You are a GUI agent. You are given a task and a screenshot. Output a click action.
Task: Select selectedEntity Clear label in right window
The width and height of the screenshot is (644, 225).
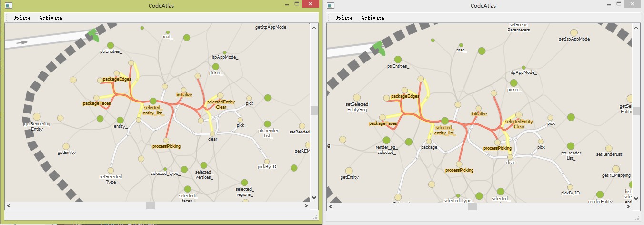[x=519, y=124]
